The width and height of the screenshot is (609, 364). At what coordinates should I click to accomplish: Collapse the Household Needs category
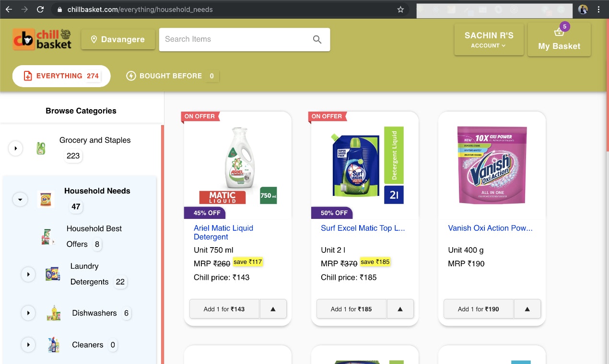(20, 199)
